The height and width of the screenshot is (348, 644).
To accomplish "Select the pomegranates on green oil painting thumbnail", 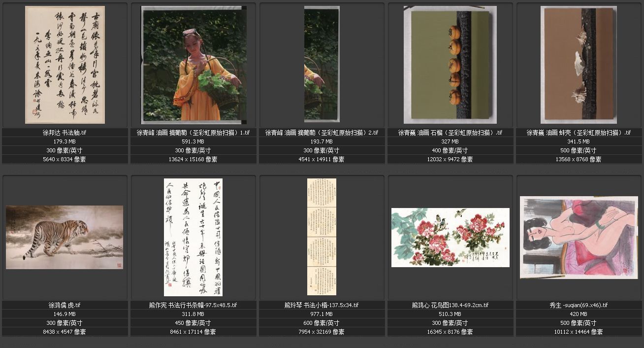I will 450,65.
